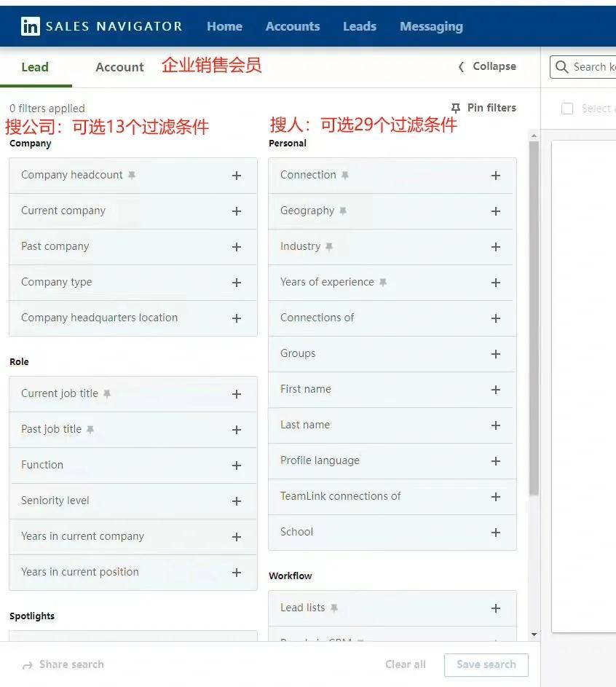The width and height of the screenshot is (616, 687).
Task: Open Accounts in top navigation
Action: tap(293, 26)
